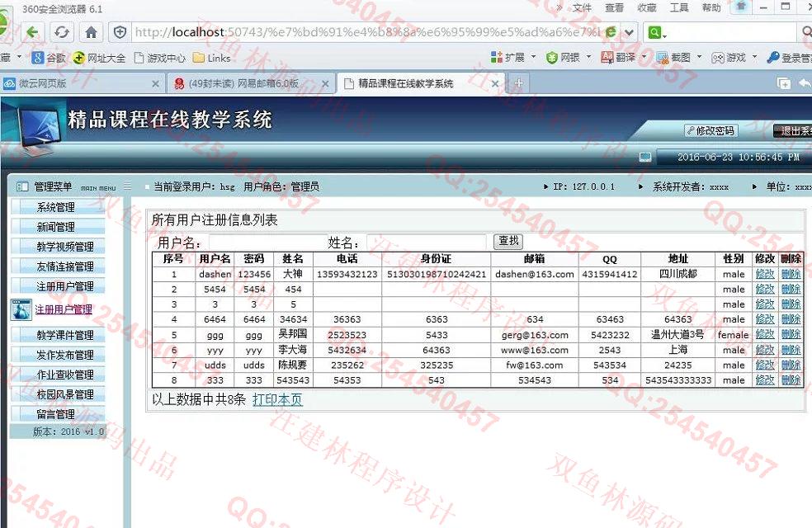Click the 注册用户管理 sidebar icon

(x=21, y=309)
